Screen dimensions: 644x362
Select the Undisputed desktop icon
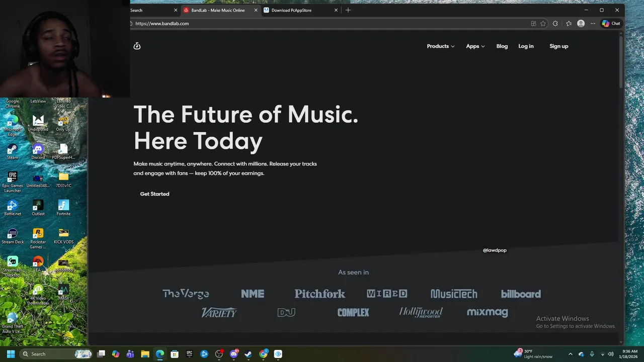(38, 123)
